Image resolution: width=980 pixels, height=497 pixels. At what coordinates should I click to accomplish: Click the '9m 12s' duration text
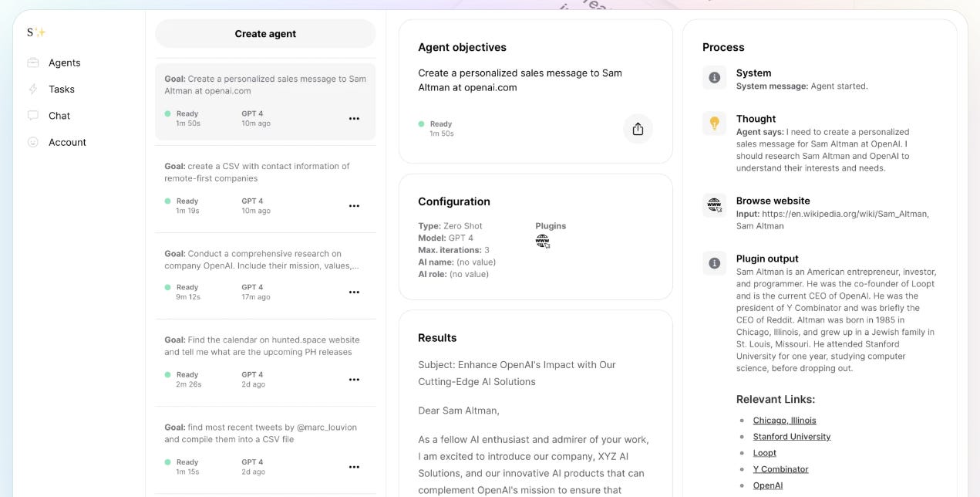pos(188,297)
